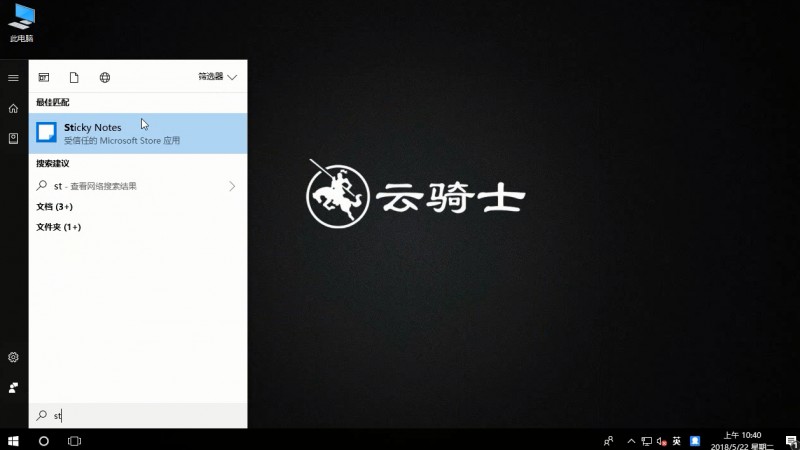The width and height of the screenshot is (800, 450).
Task: Open the People icon in taskbar
Action: [608, 441]
